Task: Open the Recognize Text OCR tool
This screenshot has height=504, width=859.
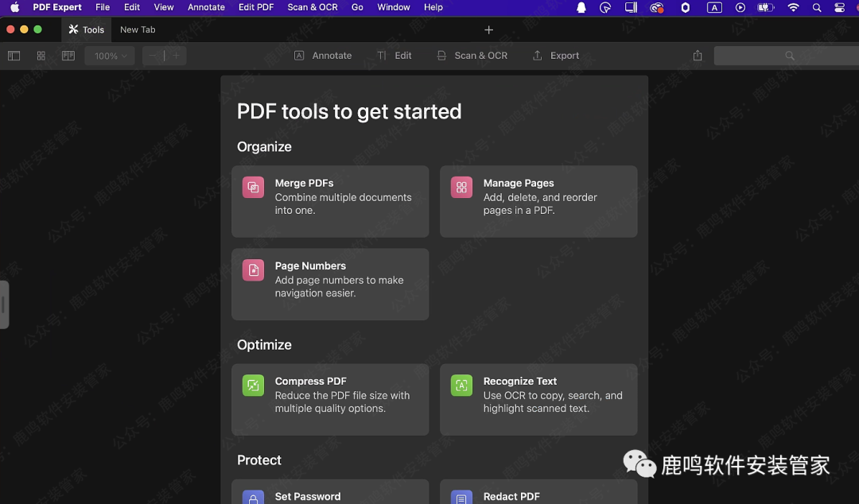Action: click(x=538, y=399)
